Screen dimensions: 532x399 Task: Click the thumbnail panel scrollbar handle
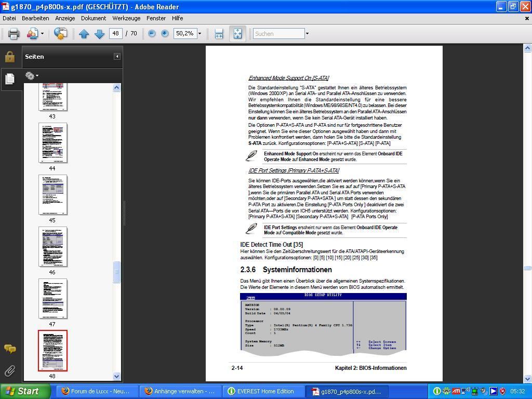(117, 272)
